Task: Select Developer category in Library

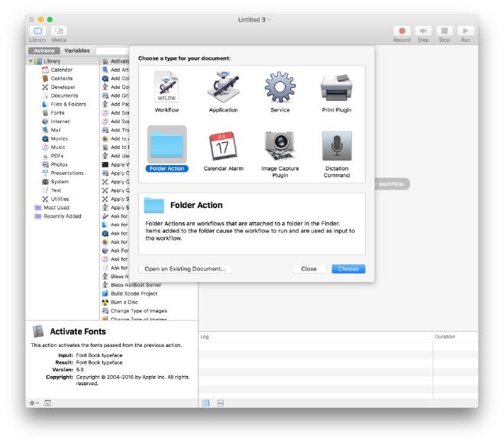Action: 63,87
